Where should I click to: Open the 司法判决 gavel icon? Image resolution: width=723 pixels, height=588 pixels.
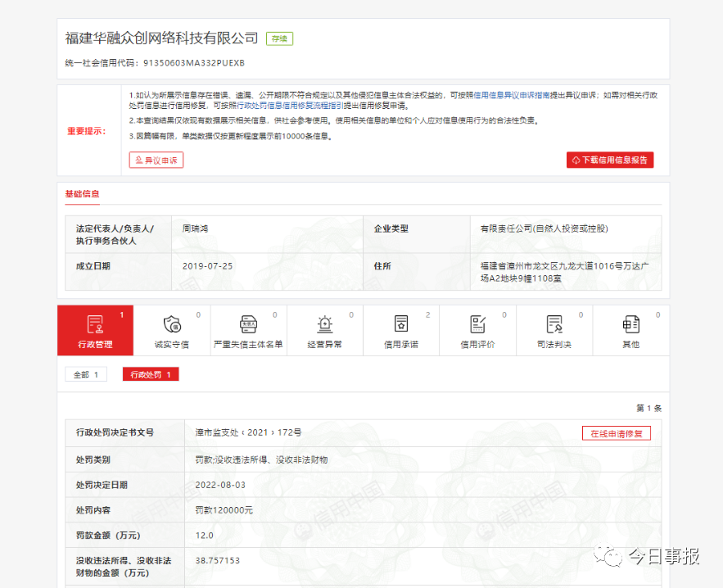[554, 324]
